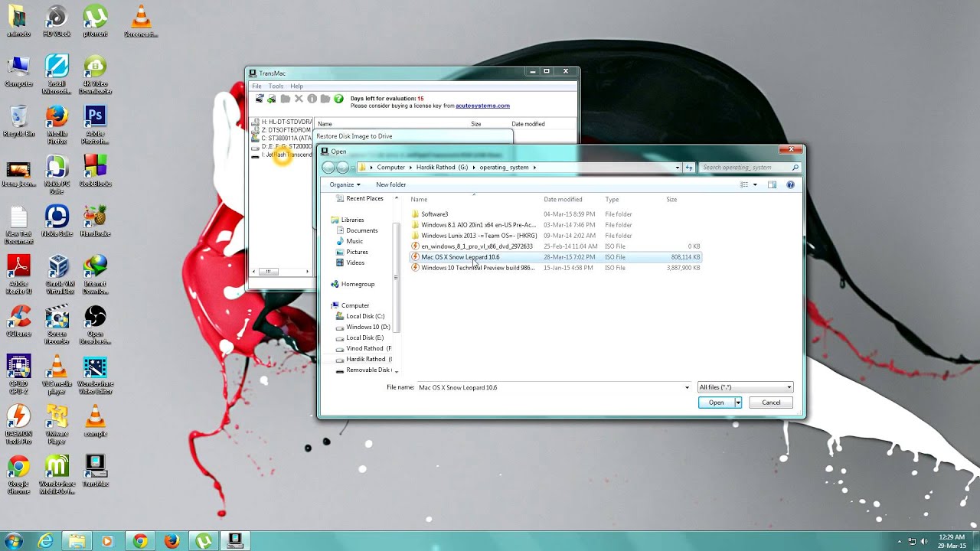Open uTorrent desktop shortcut
Viewport: 980px width, 551px height.
(x=95, y=21)
